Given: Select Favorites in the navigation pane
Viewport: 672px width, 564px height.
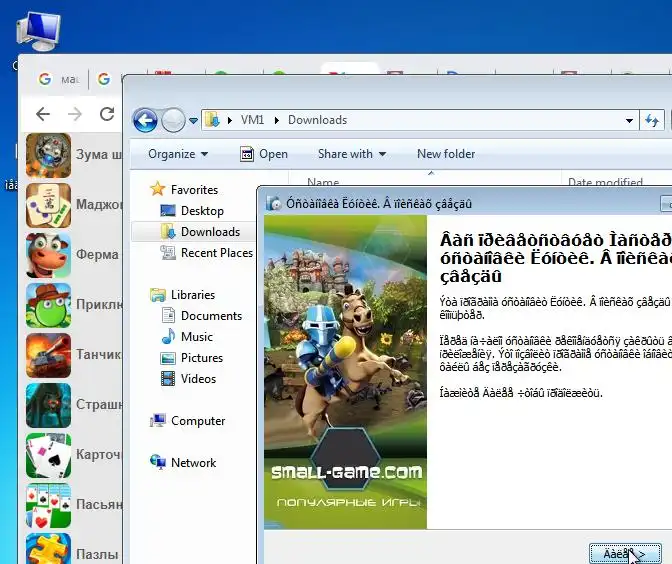Looking at the screenshot, I should (x=194, y=189).
